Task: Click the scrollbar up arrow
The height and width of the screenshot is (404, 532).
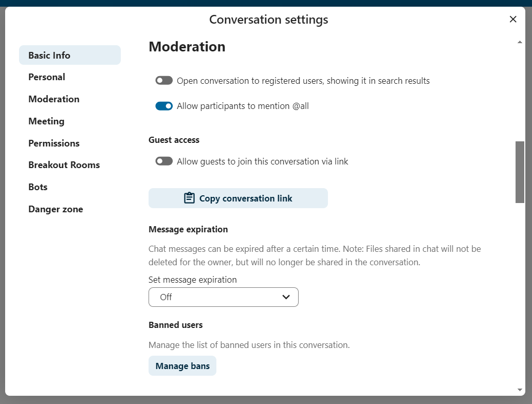Action: tap(520, 42)
